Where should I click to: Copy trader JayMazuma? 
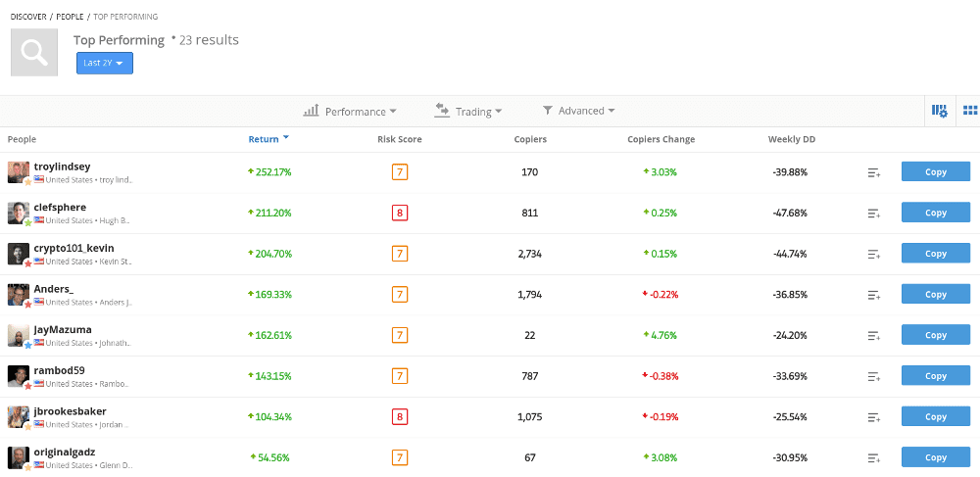click(x=936, y=335)
